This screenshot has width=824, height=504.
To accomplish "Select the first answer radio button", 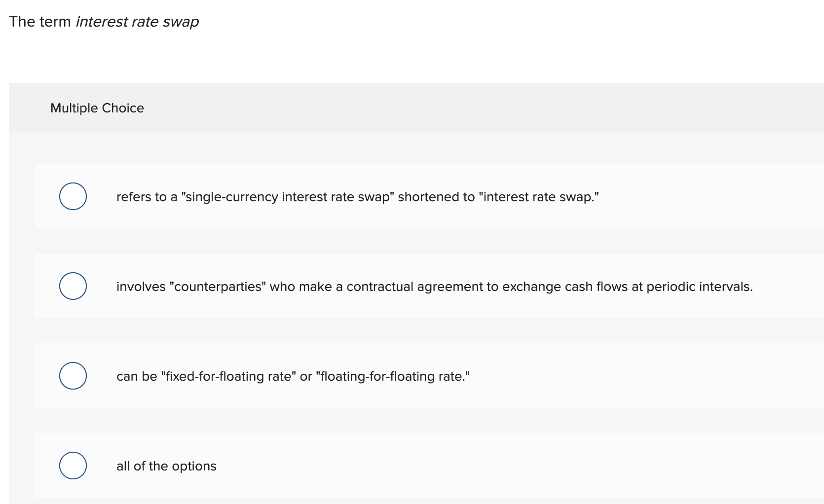I will 73,196.
